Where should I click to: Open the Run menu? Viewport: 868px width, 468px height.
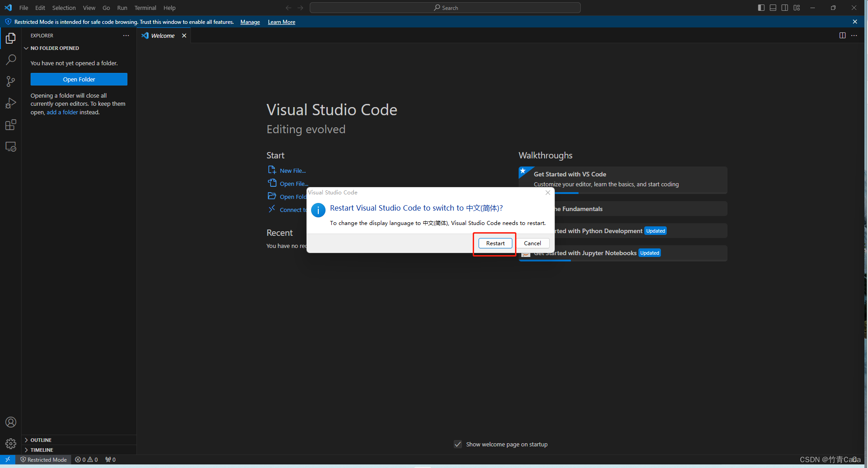122,8
